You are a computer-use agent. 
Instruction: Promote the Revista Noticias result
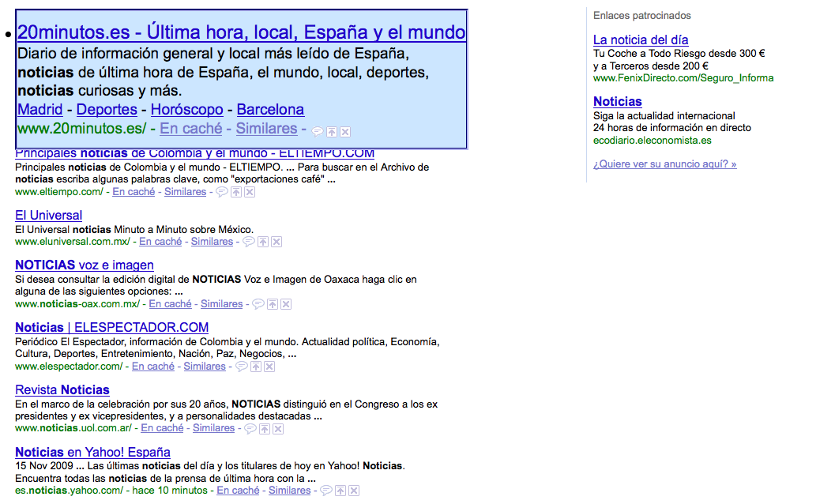(265, 429)
